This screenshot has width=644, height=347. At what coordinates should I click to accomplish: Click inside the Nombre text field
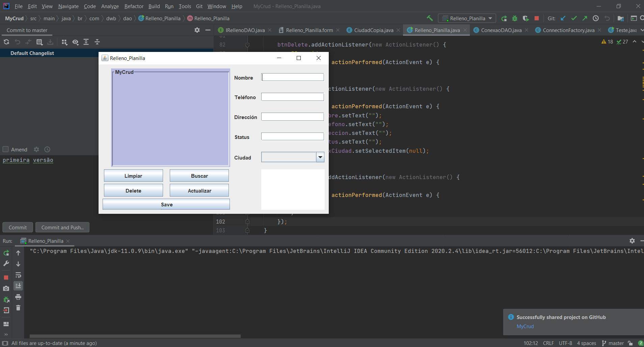coord(292,77)
